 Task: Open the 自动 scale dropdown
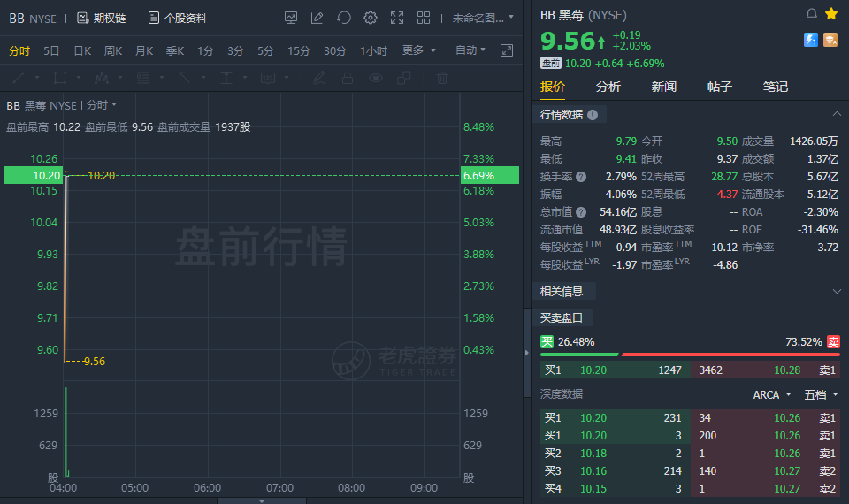(470, 50)
